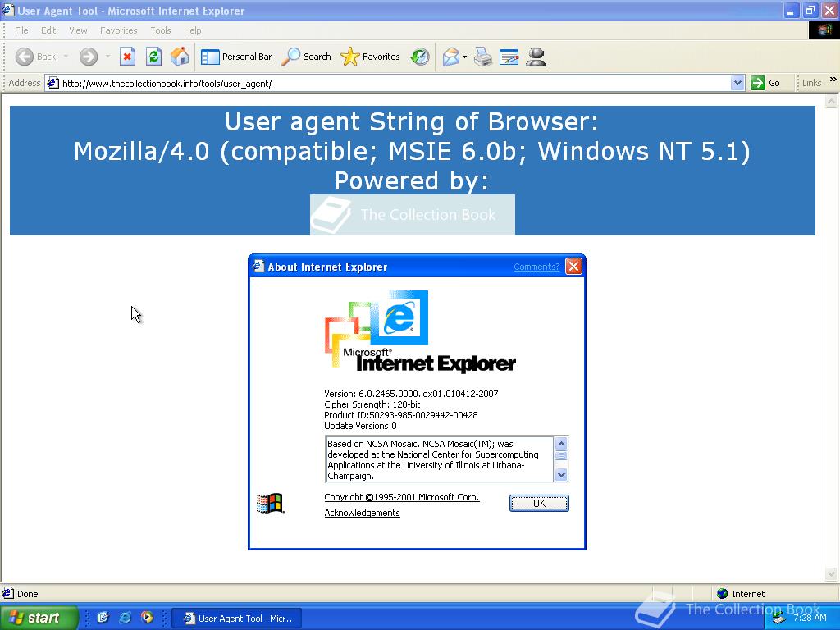Open the Copyright ©1995-2001 Microsoft Corp. link

click(x=402, y=497)
